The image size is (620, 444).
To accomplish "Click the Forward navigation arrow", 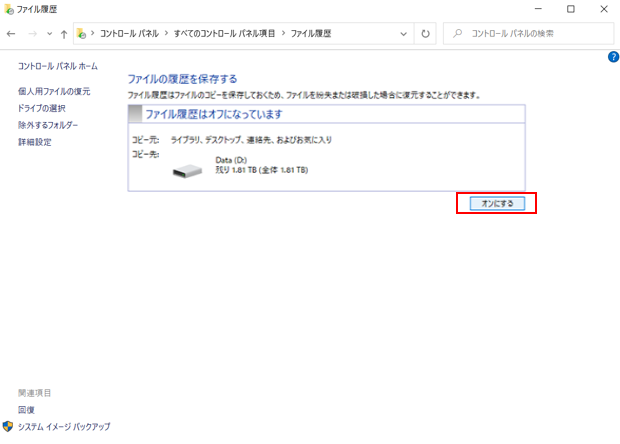I will [x=30, y=33].
